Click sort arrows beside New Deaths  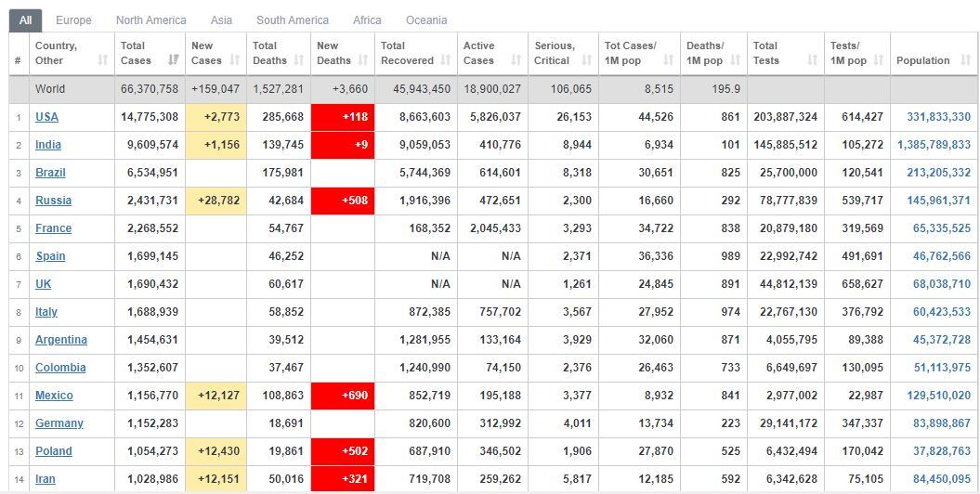click(363, 60)
